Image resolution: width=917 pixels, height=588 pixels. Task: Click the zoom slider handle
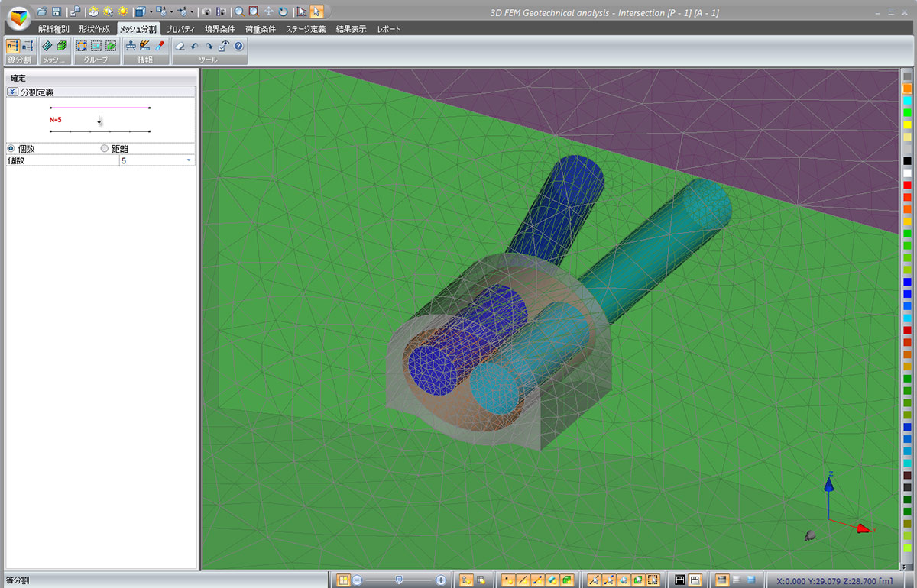[x=399, y=580]
